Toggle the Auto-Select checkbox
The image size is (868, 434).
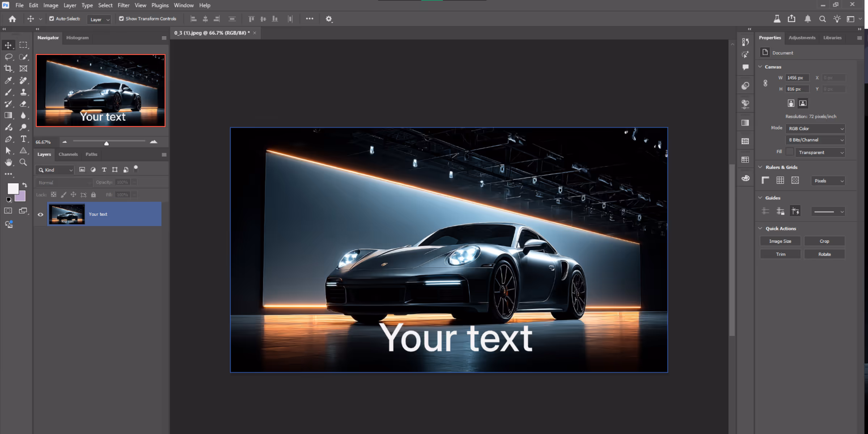click(52, 19)
